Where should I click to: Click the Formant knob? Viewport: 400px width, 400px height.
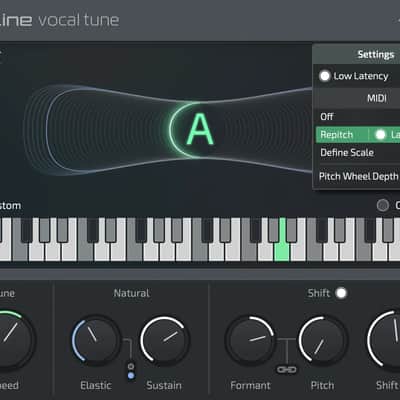[x=250, y=340]
